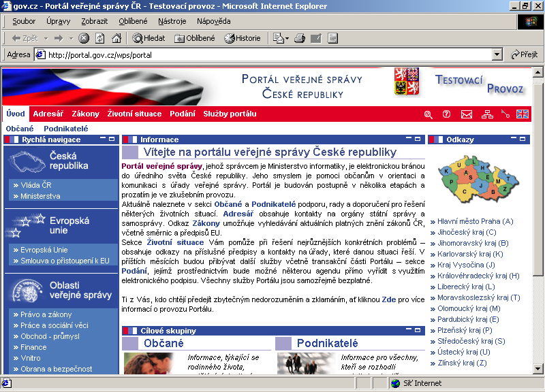Open the portal sitemap icon
545x392 pixels.
tap(487, 114)
